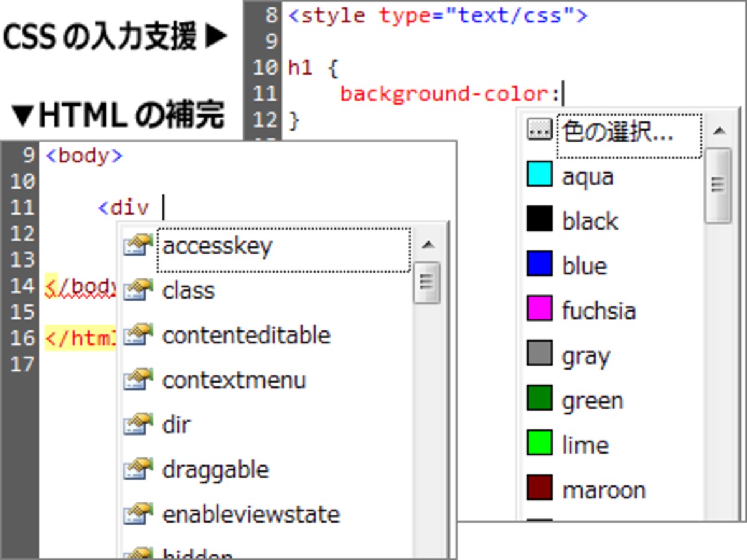Choose the fuchsia color swatch

(x=539, y=309)
